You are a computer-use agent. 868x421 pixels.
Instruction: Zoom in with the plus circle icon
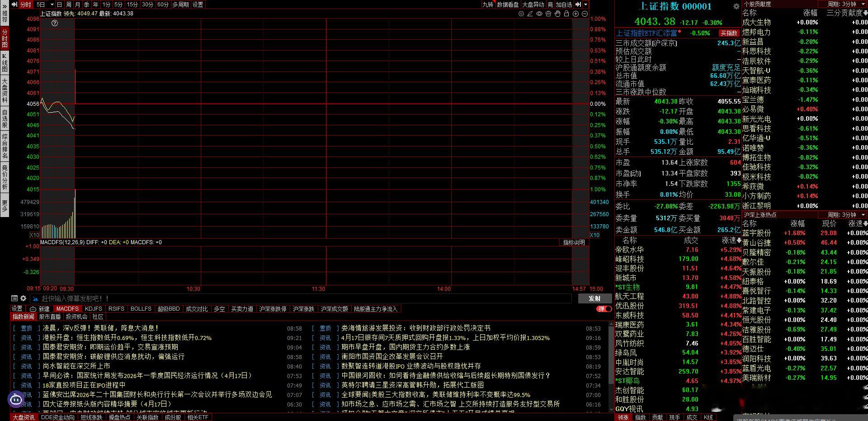(576, 14)
